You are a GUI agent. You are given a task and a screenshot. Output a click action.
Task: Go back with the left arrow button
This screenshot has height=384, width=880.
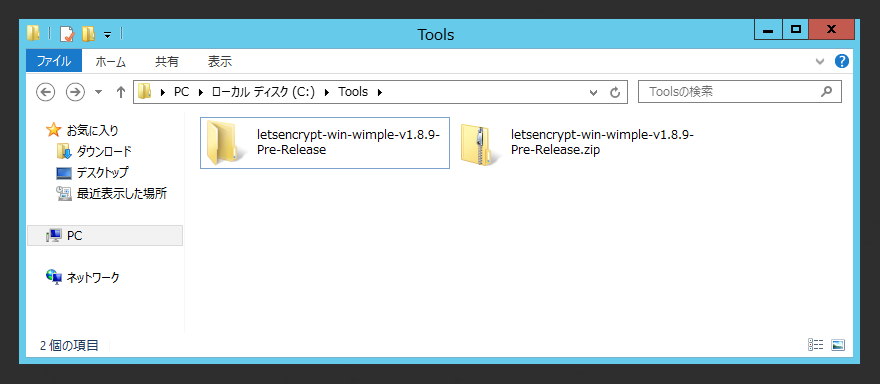point(45,92)
